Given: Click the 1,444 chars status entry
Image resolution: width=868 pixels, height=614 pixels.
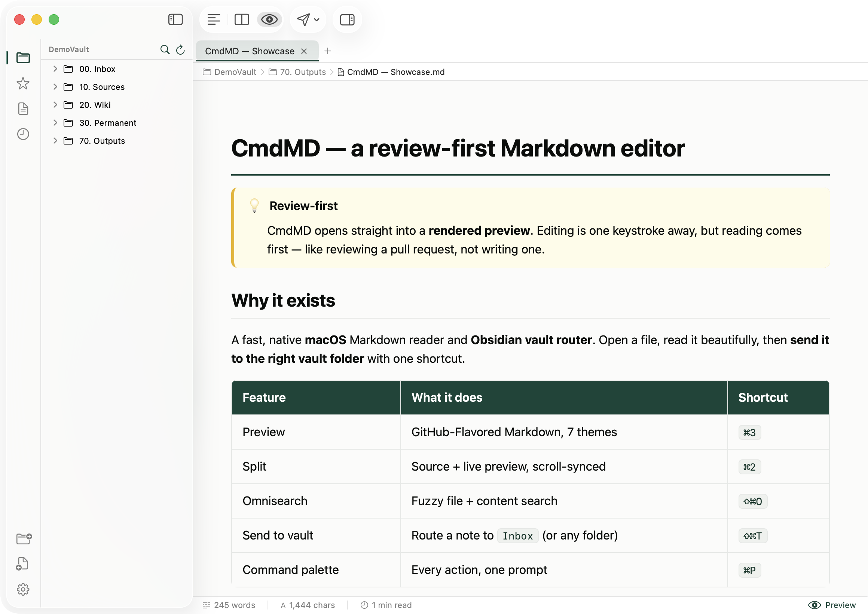Looking at the screenshot, I should [308, 605].
